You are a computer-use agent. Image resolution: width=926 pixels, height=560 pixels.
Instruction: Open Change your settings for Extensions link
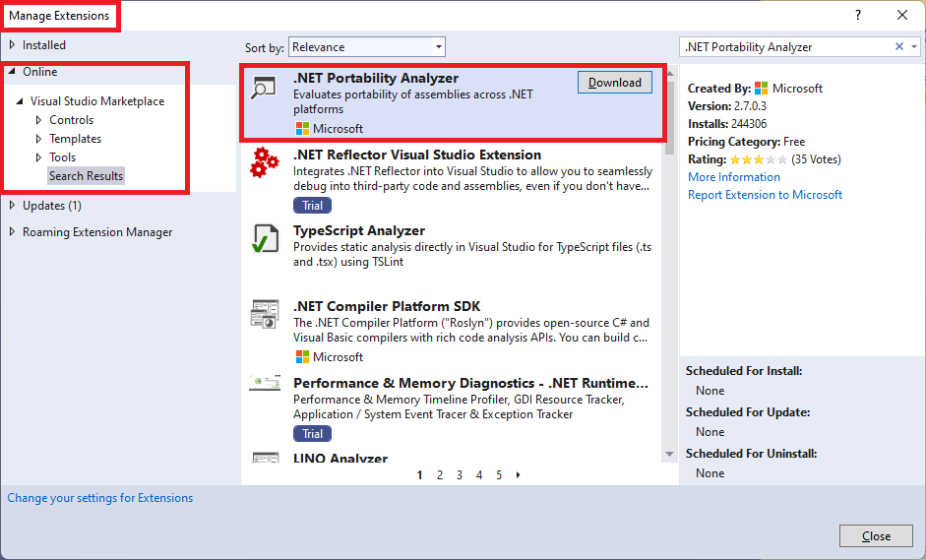pyautogui.click(x=99, y=498)
